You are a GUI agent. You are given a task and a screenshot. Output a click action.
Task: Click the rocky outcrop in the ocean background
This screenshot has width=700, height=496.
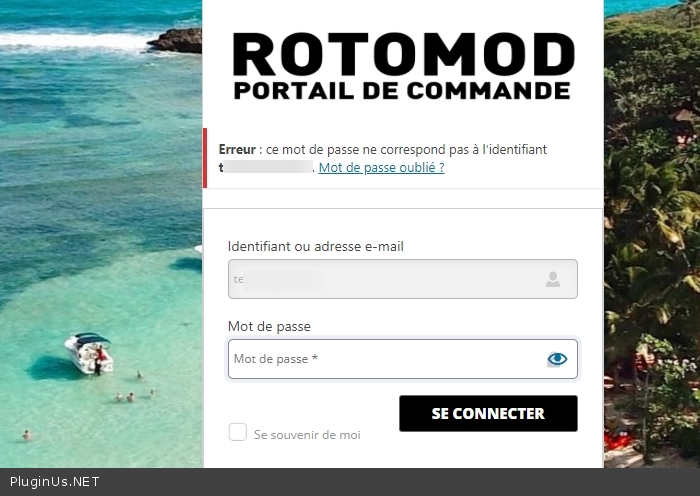(175, 41)
